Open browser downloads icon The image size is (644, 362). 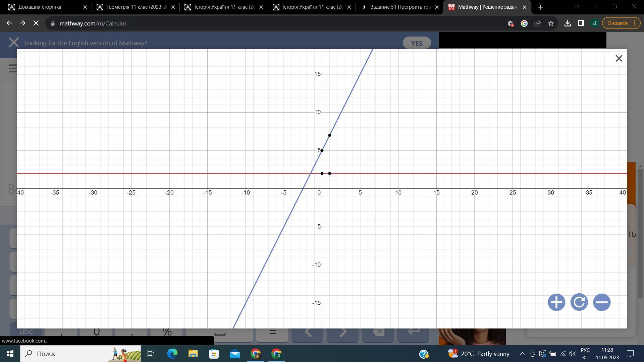[568, 23]
